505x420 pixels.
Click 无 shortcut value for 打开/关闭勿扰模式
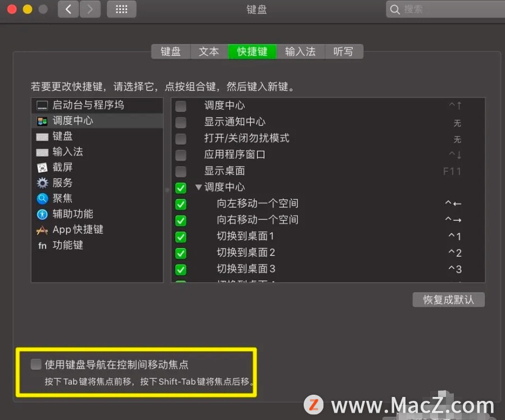(x=457, y=139)
